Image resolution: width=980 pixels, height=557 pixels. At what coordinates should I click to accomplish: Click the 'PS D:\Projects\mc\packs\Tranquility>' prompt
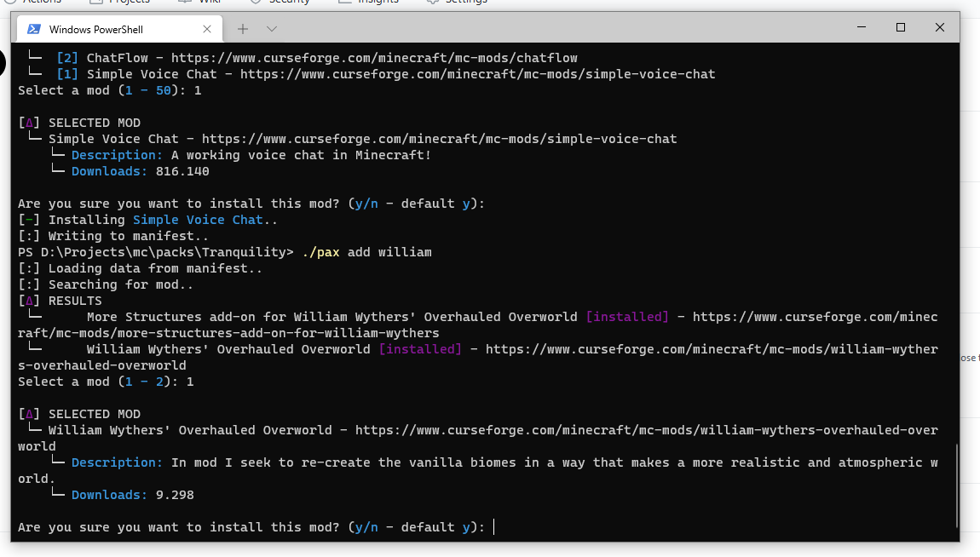coord(156,252)
